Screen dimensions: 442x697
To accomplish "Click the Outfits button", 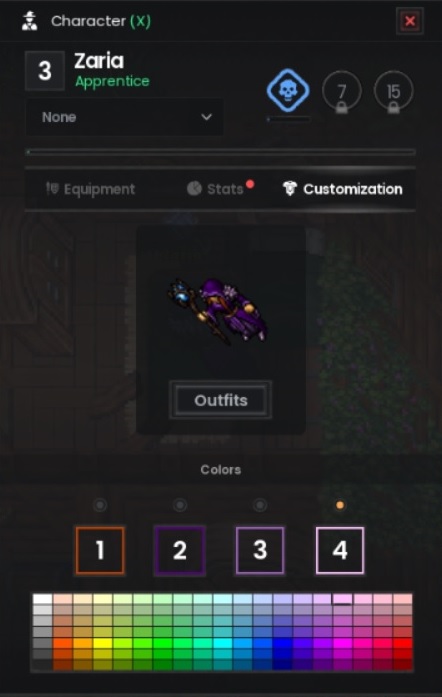I will tap(221, 400).
